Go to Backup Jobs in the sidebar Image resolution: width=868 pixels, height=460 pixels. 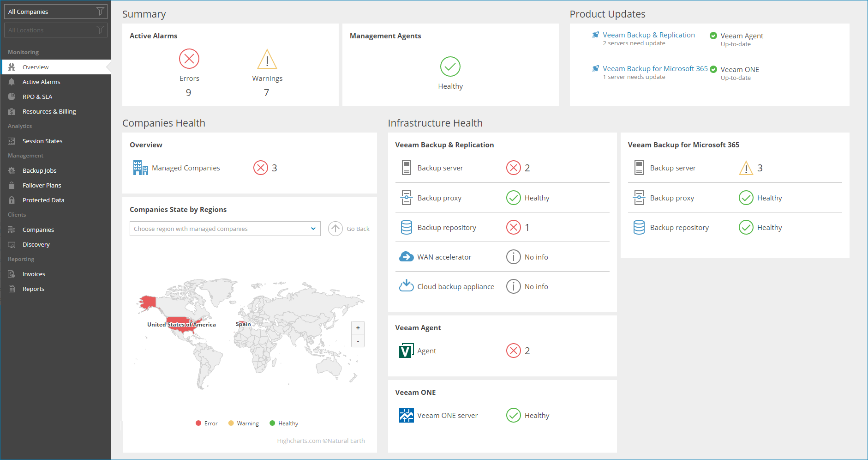(x=39, y=170)
